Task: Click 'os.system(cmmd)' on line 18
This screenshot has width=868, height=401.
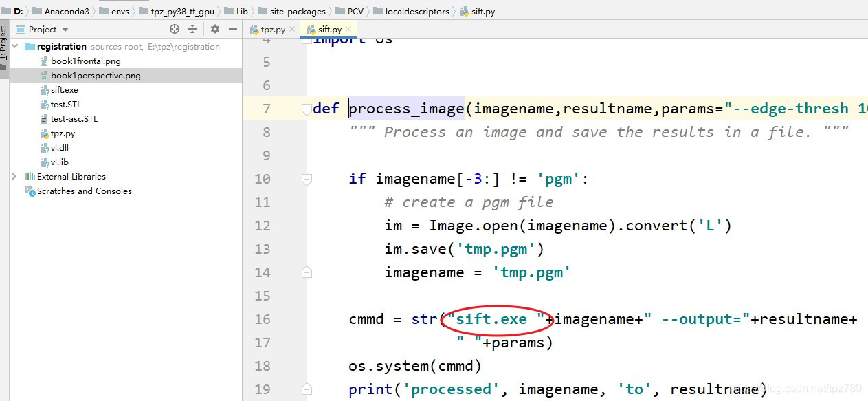Action: pos(416,366)
